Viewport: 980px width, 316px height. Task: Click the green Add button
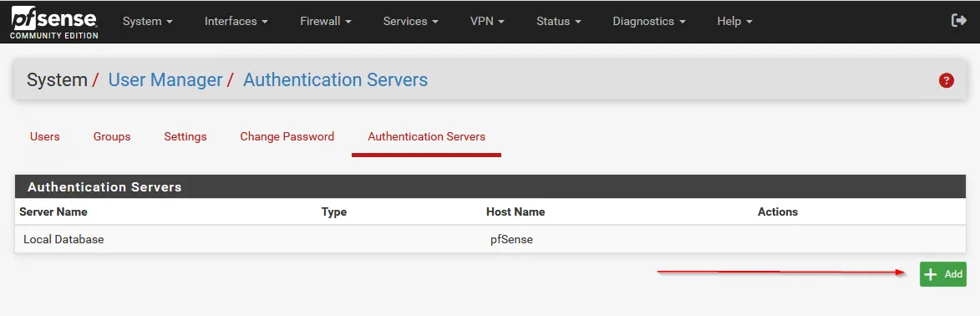click(942, 274)
